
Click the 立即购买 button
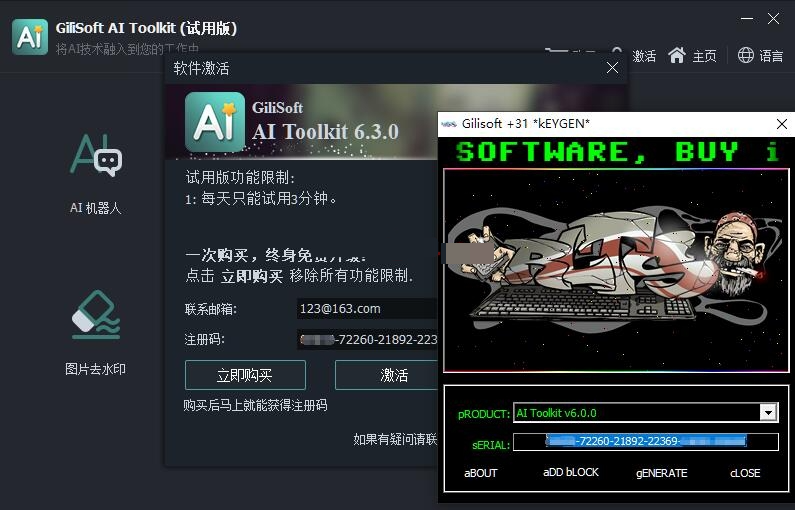[x=245, y=375]
